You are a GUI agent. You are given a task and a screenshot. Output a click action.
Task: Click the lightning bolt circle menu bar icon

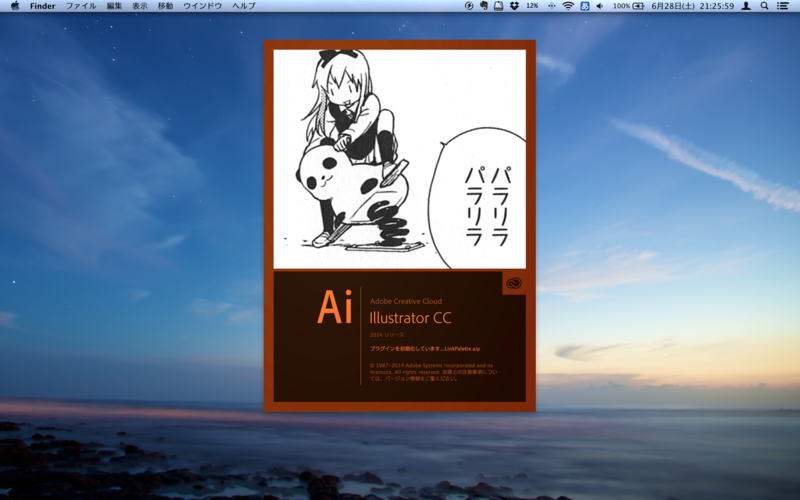tap(469, 6)
